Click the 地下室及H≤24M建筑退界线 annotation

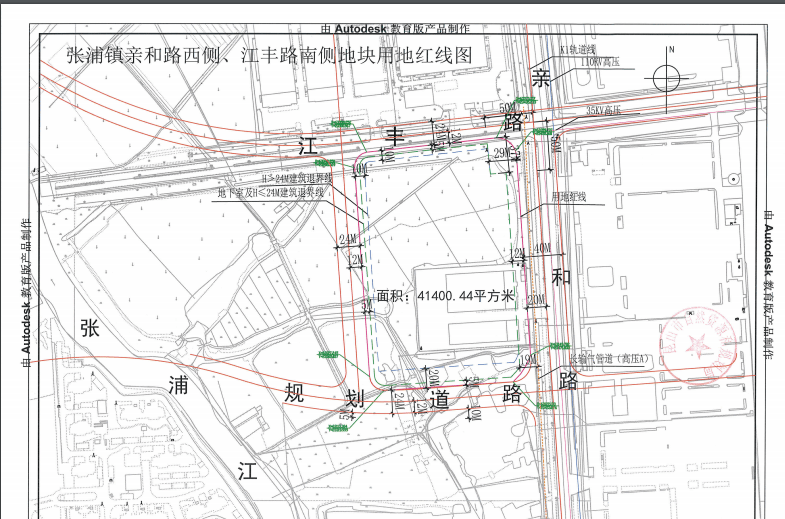(271, 191)
